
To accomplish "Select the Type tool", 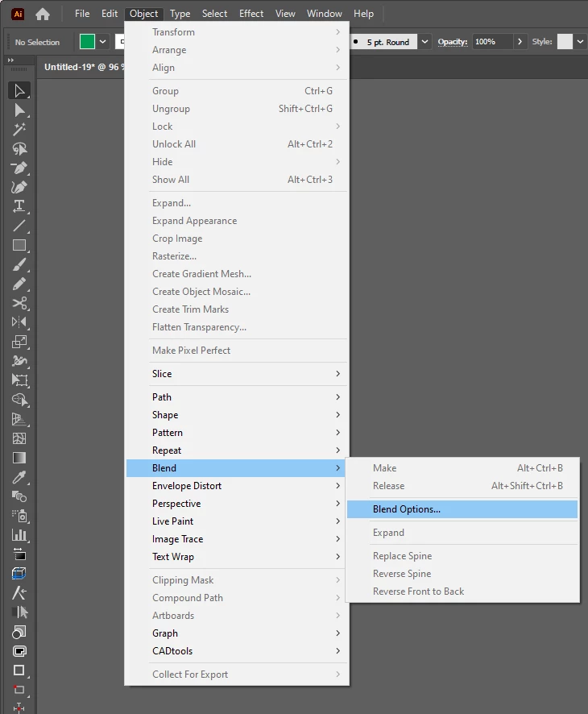I will [19, 206].
